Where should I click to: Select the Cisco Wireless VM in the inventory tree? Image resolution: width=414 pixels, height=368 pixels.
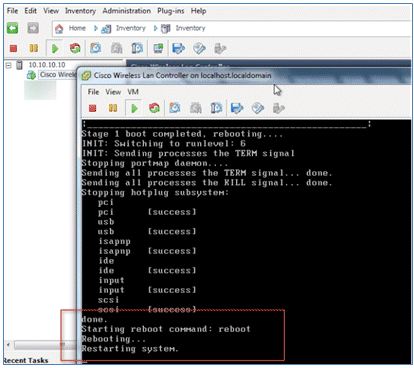(x=57, y=75)
